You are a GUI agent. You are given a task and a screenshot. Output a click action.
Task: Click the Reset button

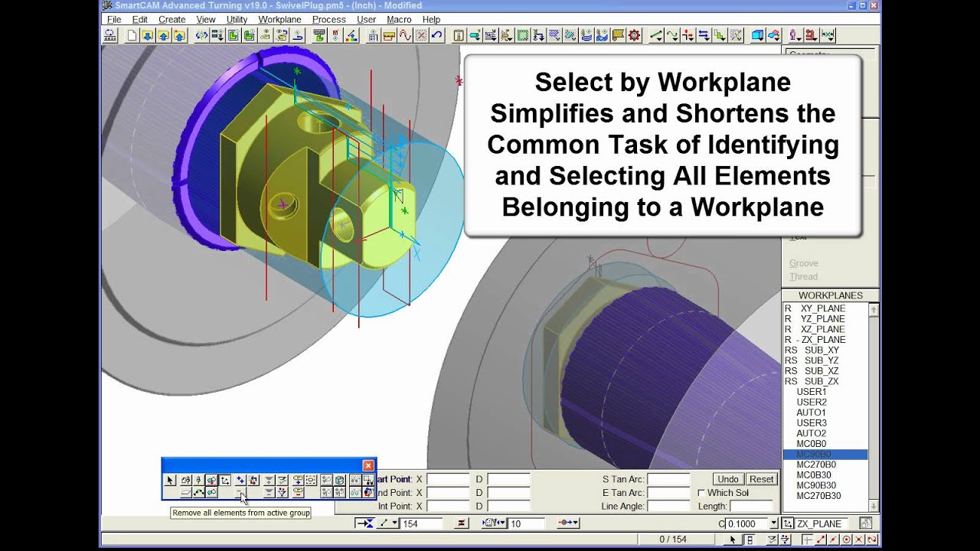tap(761, 479)
